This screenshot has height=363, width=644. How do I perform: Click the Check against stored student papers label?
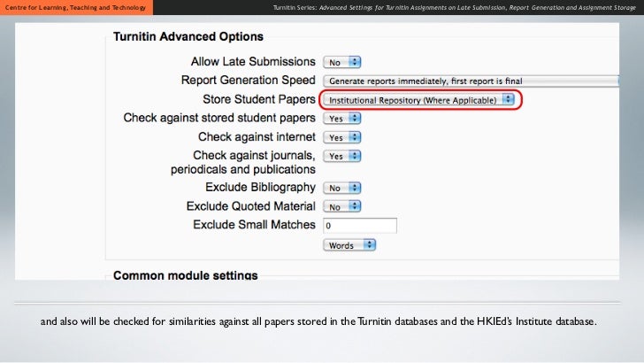tap(219, 118)
